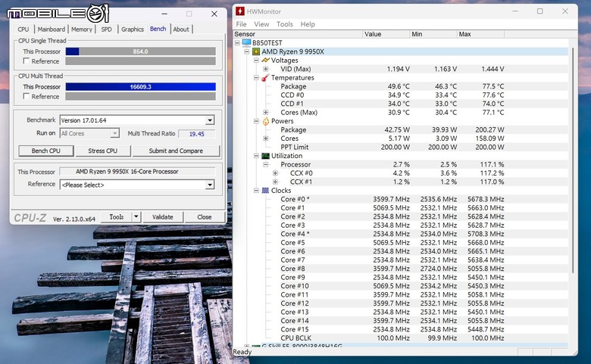Click the Clocks category icon
Image resolution: width=591 pixels, height=364 pixels.
coord(265,191)
